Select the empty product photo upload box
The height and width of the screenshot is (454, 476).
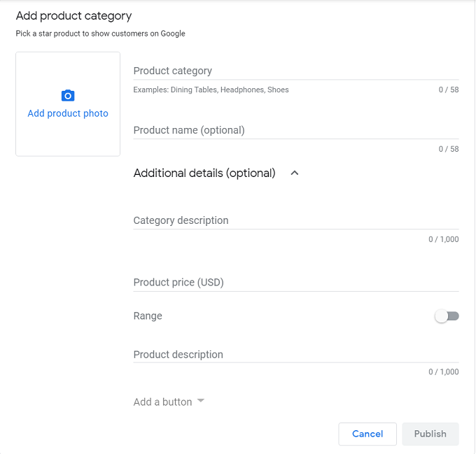tap(68, 104)
